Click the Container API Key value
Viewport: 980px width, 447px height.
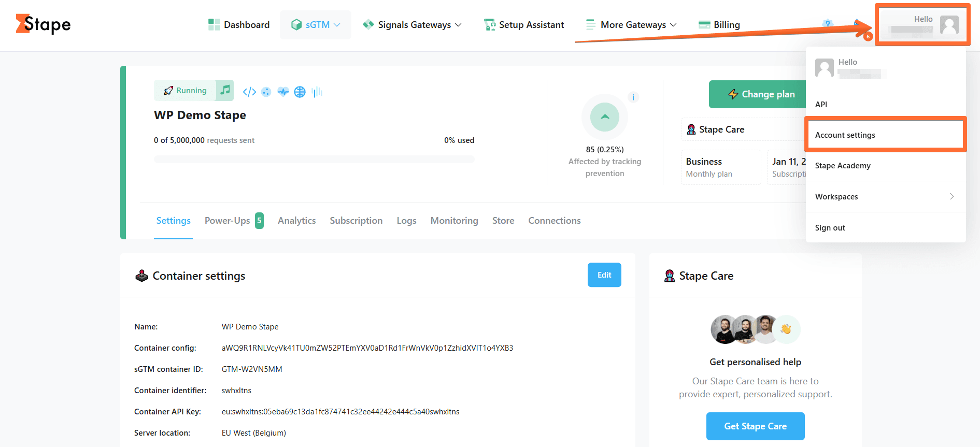(340, 412)
